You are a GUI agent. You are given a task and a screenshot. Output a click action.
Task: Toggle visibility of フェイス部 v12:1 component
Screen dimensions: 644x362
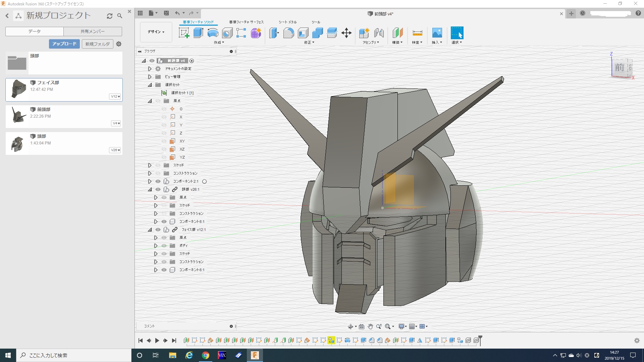158,230
